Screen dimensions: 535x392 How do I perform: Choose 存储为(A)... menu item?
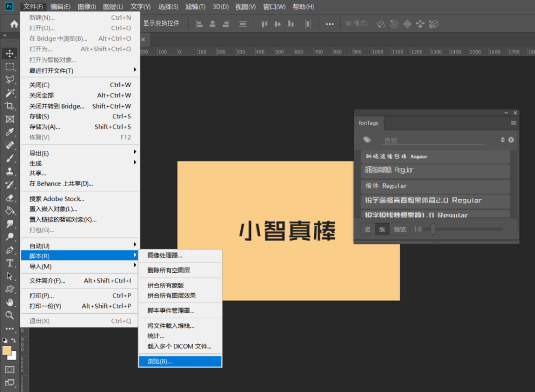click(x=80, y=127)
